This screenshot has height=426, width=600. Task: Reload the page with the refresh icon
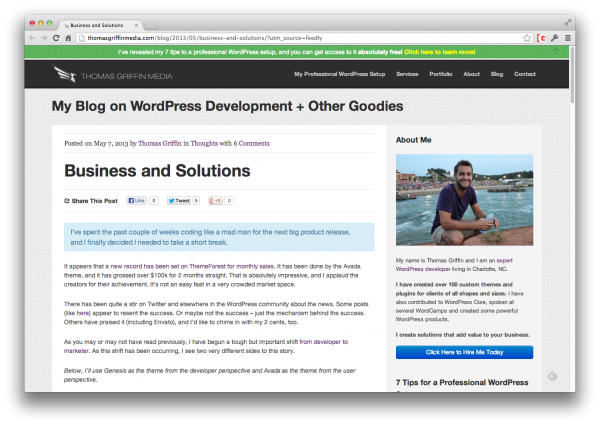[56, 38]
